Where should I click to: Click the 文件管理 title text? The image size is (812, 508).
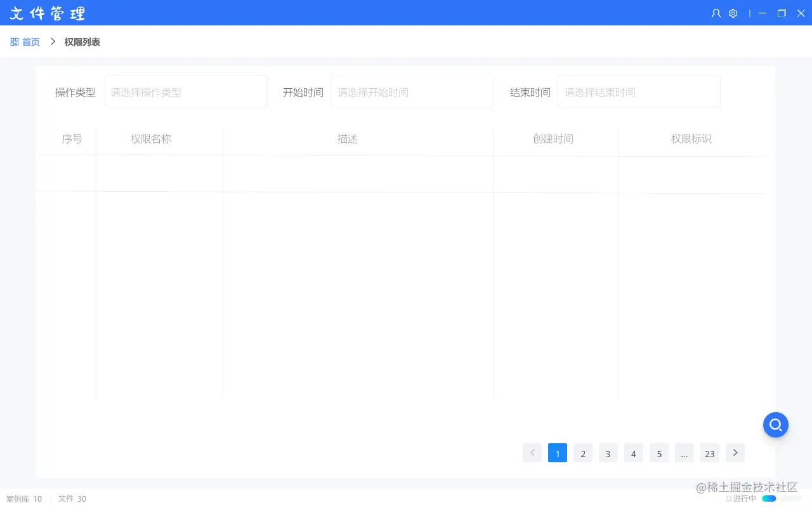(x=48, y=13)
